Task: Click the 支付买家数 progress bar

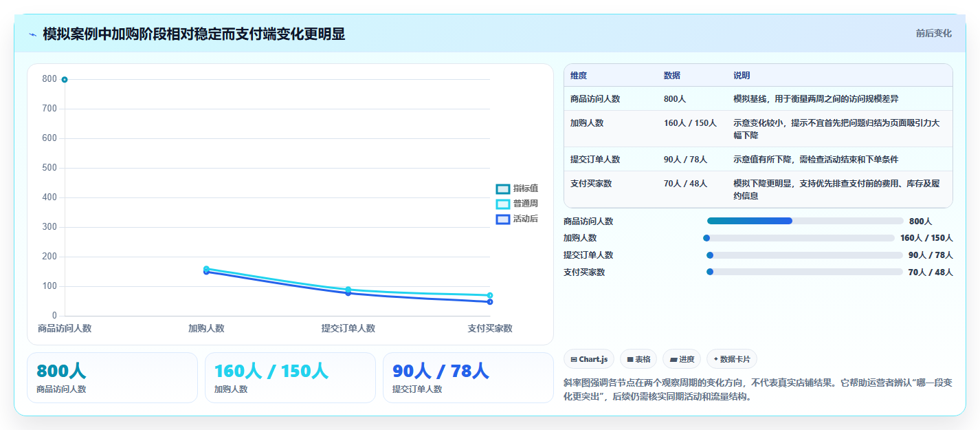Action: (x=805, y=272)
